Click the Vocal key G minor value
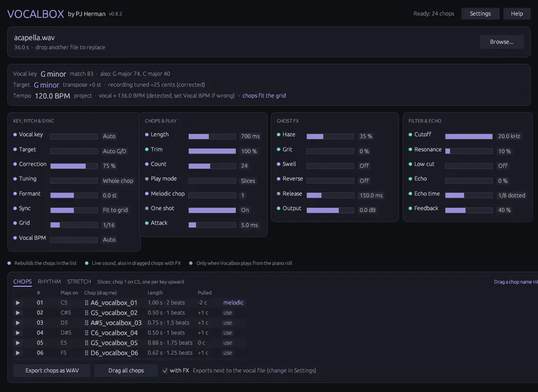 point(53,74)
